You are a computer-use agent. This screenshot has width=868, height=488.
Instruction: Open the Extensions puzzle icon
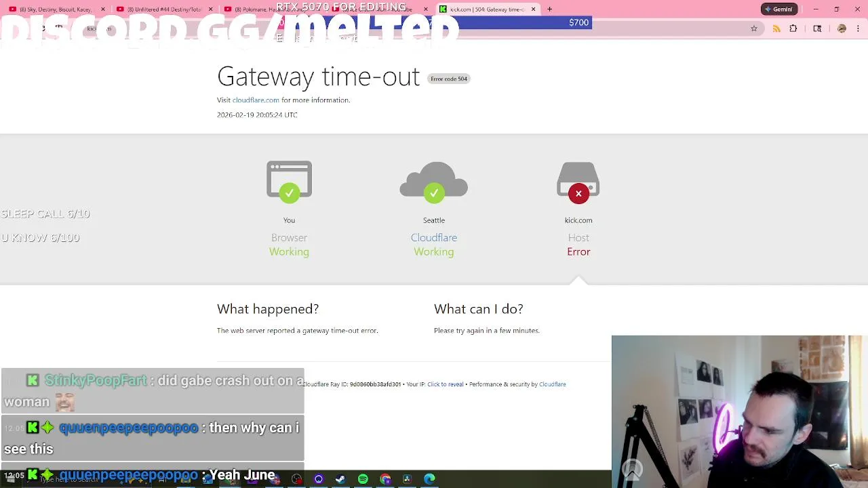click(793, 28)
